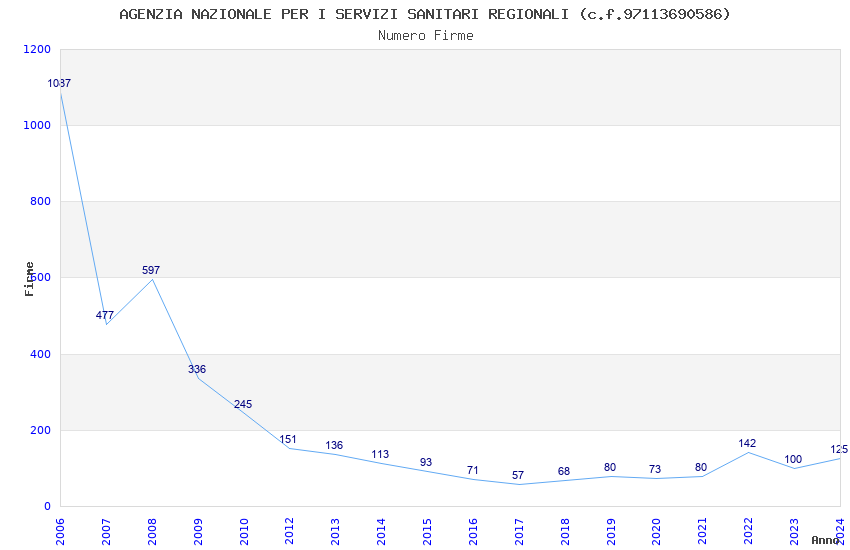Viewport: 850px width, 550px height.
Task: Click the x-axis year label 2017
Action: pos(519,532)
